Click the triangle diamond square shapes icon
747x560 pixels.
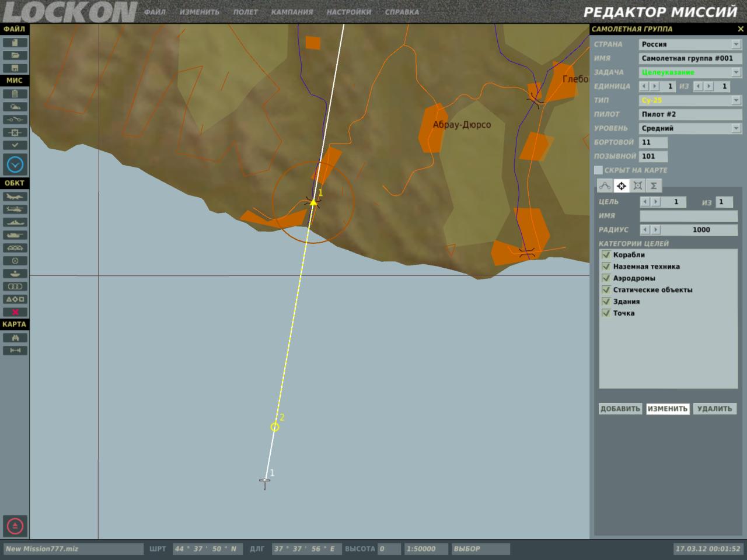pyautogui.click(x=15, y=299)
